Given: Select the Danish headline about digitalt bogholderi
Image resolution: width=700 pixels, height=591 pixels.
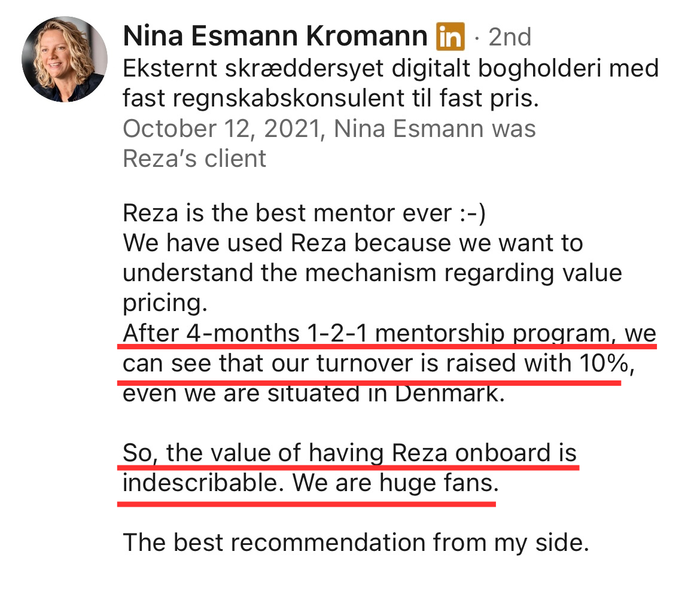Looking at the screenshot, I should click(391, 83).
